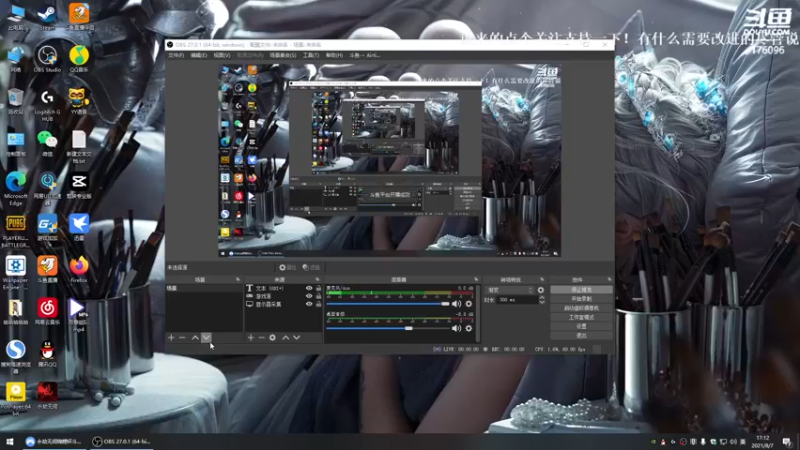Click the Start Recording button
Viewport: 800px width, 450px height.
coord(582,298)
